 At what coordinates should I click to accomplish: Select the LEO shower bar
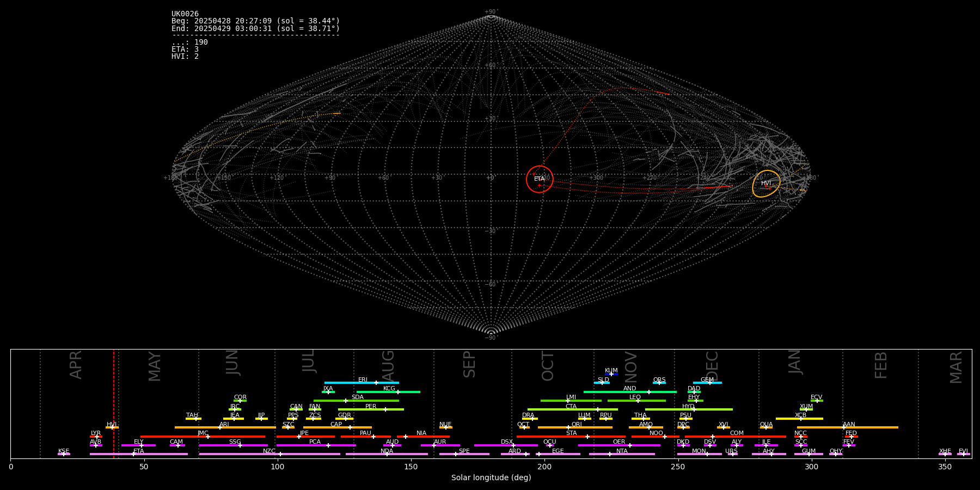coord(636,401)
